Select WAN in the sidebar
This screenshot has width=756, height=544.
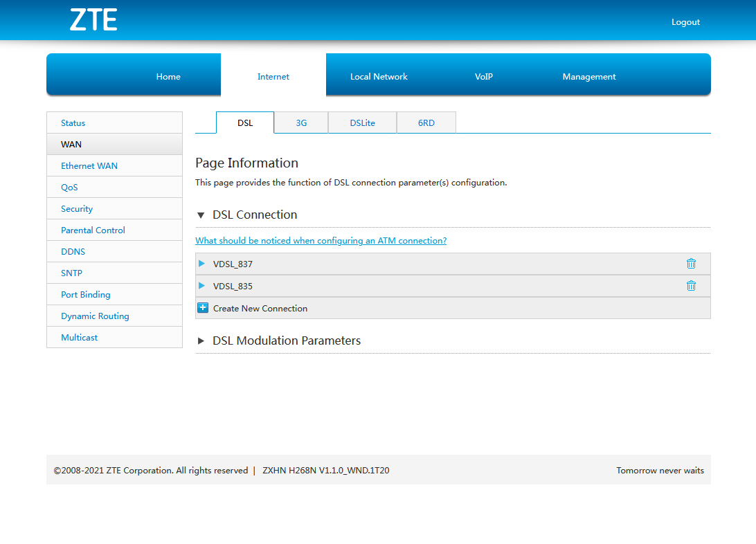[115, 144]
